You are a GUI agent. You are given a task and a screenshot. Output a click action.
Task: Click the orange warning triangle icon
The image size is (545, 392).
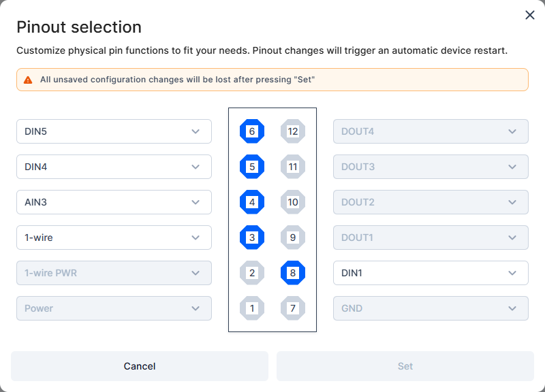28,80
